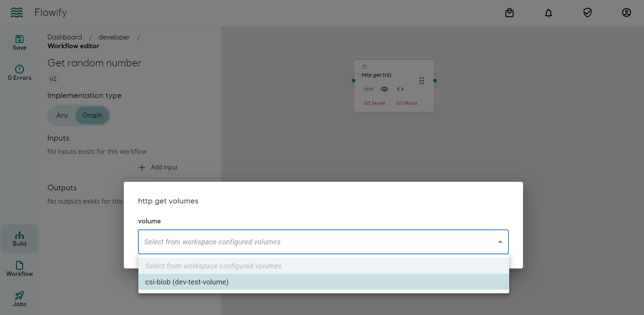This screenshot has height=315, width=644.
Task: Select placeholder option in volume list
Action: coord(324,266)
